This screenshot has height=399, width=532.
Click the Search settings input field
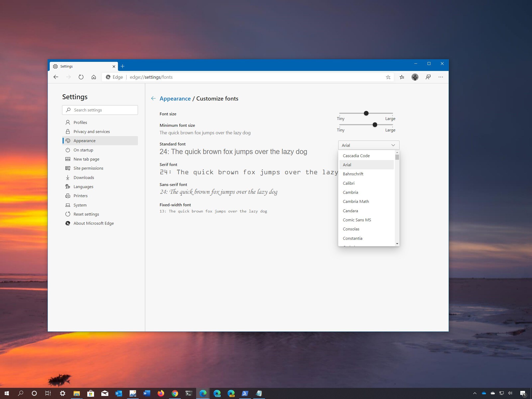99,110
